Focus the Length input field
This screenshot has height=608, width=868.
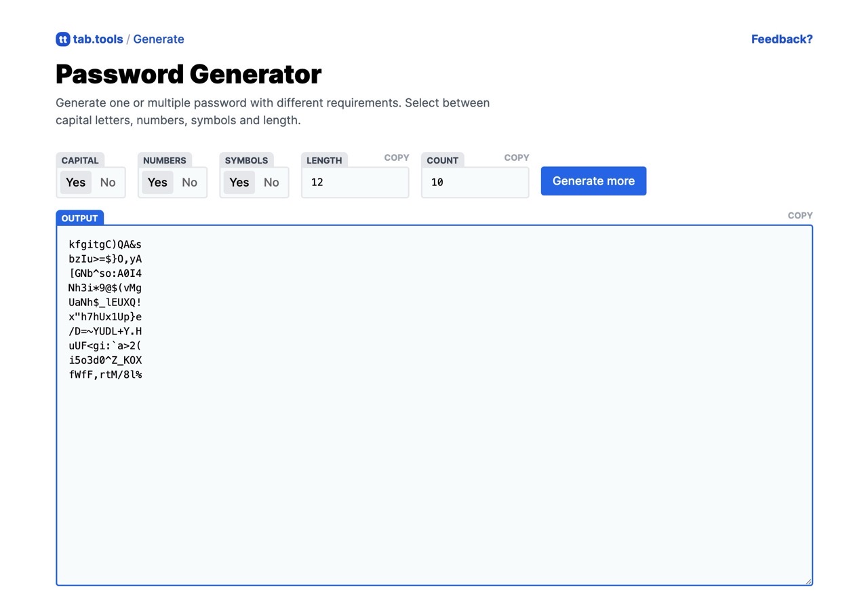click(355, 183)
